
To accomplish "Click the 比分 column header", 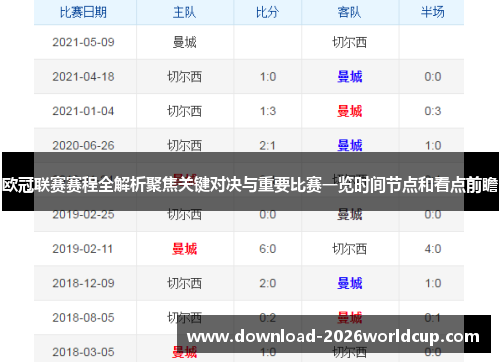I will (x=267, y=12).
